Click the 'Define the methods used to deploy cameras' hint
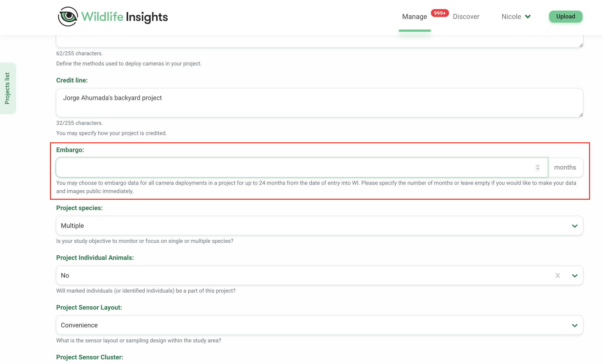 tap(129, 64)
